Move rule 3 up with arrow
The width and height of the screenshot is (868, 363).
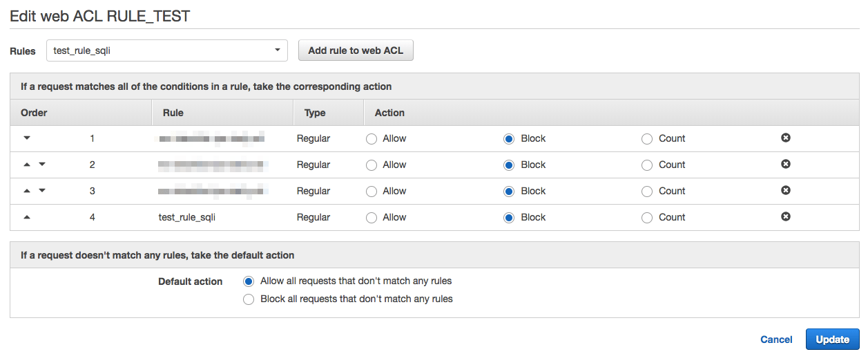point(27,191)
